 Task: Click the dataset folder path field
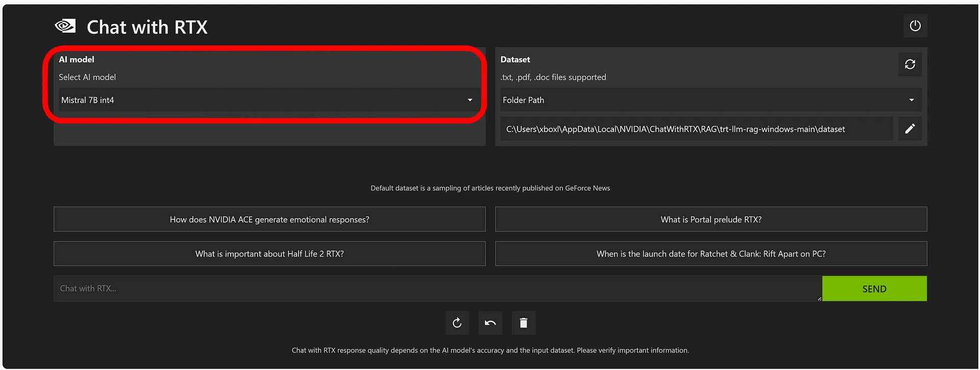click(696, 129)
